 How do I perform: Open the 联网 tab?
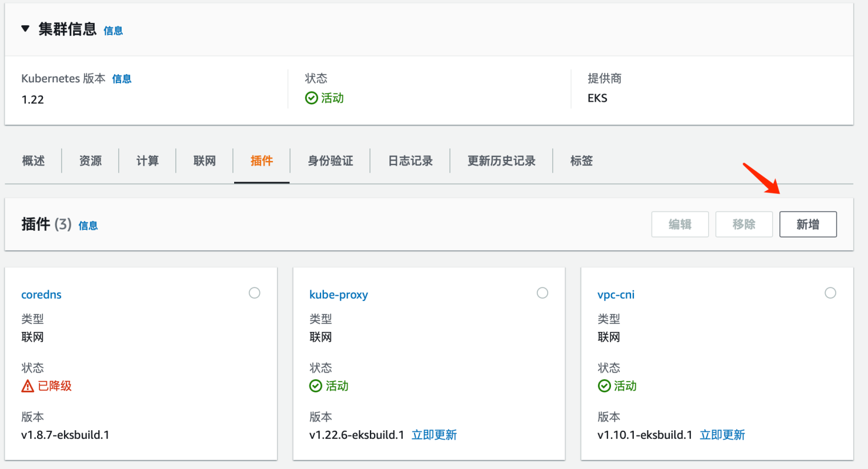(204, 161)
